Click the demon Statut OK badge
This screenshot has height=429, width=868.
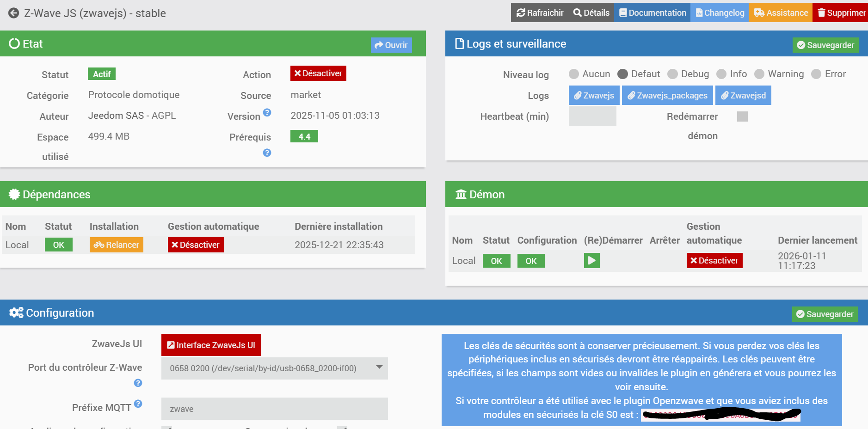tap(497, 261)
